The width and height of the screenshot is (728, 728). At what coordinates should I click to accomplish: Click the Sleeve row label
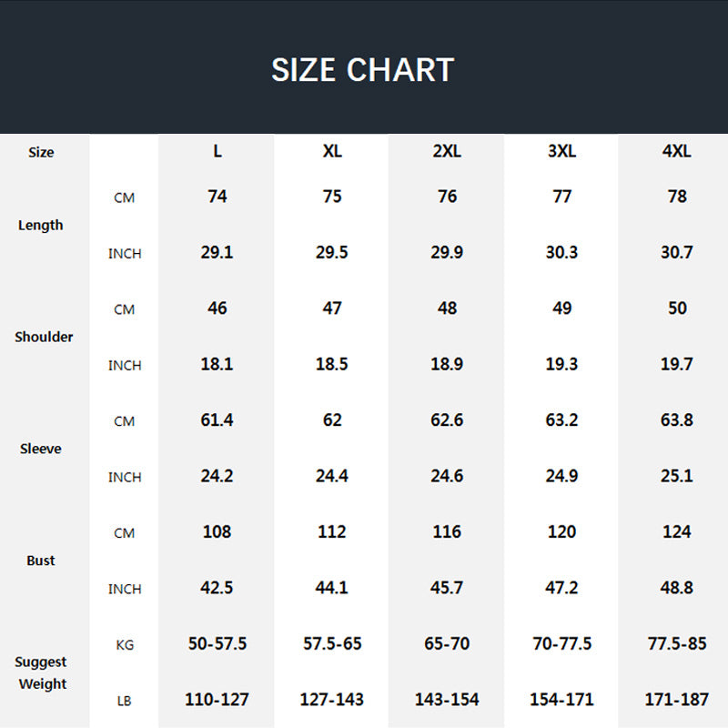[41, 449]
